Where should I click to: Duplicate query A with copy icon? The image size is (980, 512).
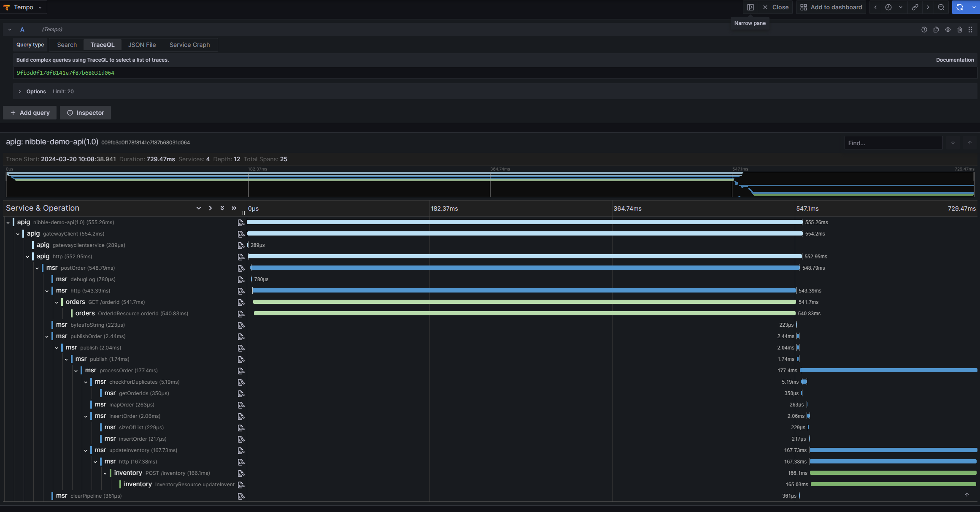coord(936,30)
